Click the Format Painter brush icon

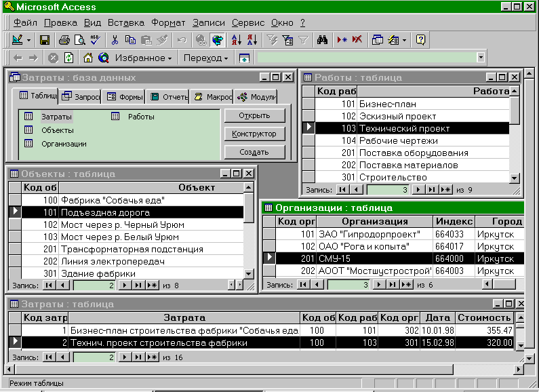pyautogui.click(x=161, y=40)
